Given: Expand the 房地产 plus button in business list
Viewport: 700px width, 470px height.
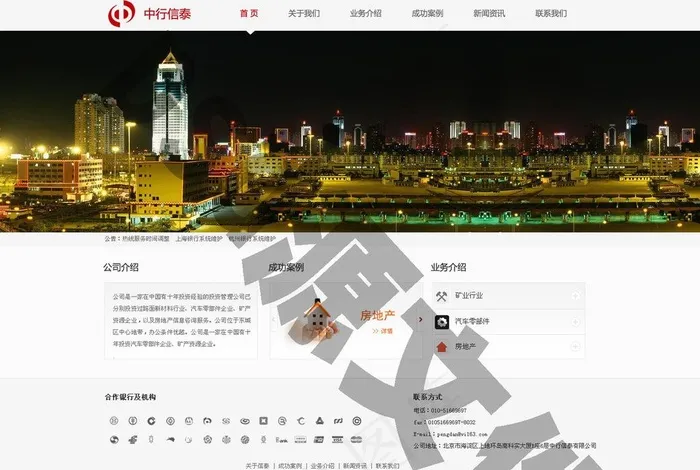Looking at the screenshot, I should point(575,347).
